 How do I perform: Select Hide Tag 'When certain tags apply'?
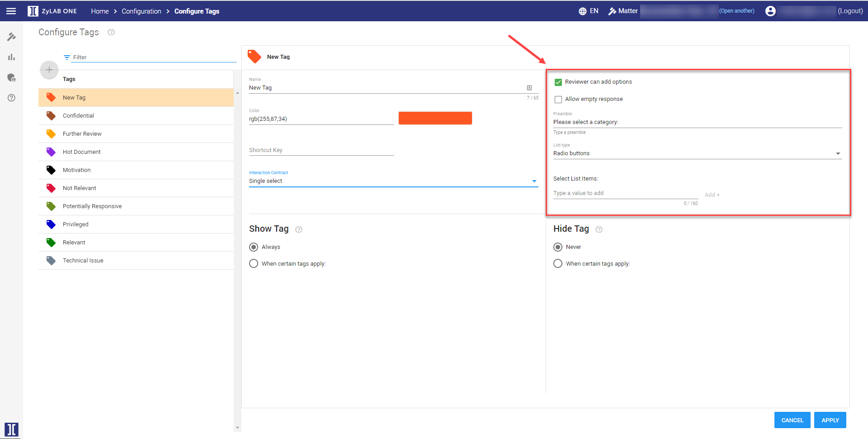(558, 263)
